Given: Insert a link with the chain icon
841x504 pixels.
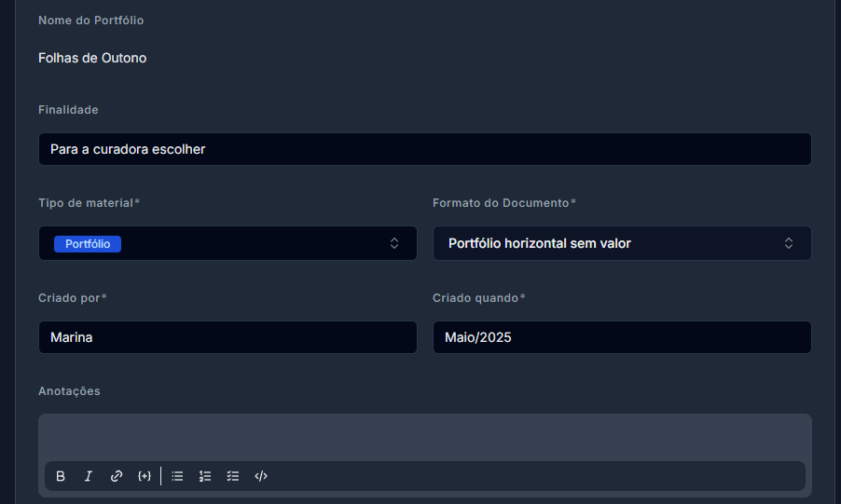Looking at the screenshot, I should tap(117, 476).
